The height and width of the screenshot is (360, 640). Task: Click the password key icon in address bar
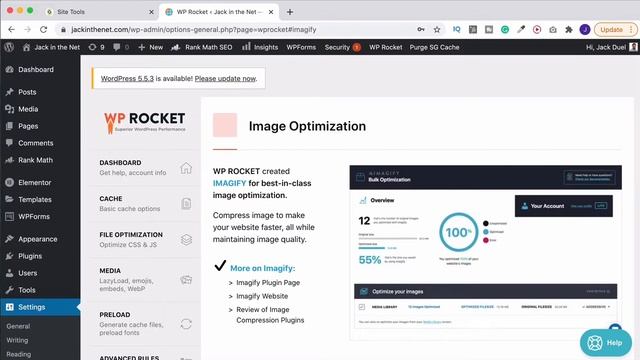click(421, 29)
